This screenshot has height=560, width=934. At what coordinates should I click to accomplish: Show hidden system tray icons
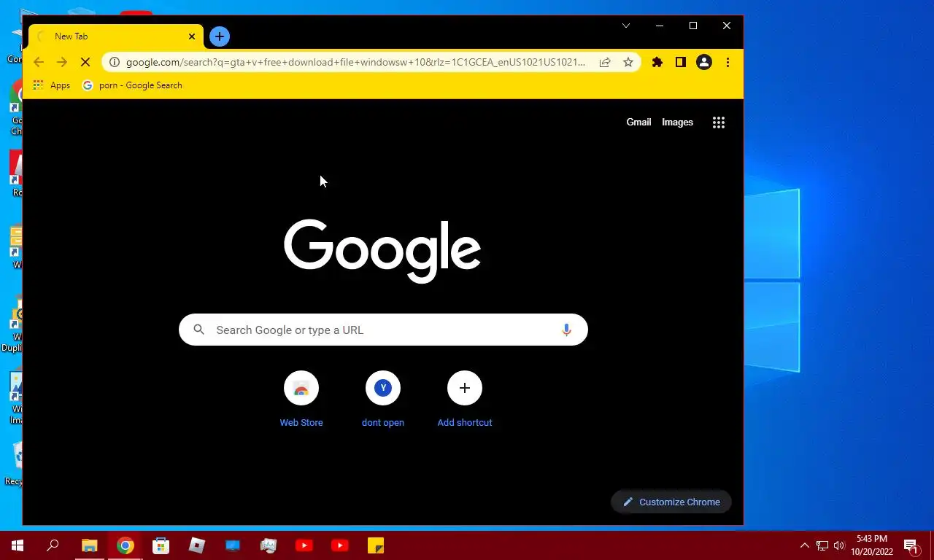coord(805,545)
